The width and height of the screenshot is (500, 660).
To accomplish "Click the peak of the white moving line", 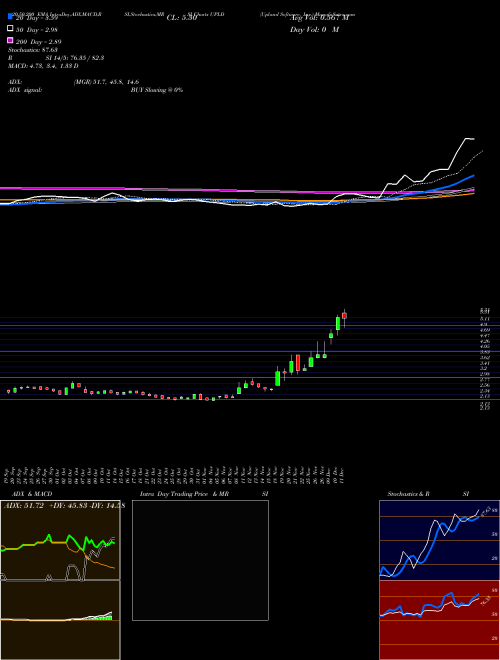I will click(467, 138).
